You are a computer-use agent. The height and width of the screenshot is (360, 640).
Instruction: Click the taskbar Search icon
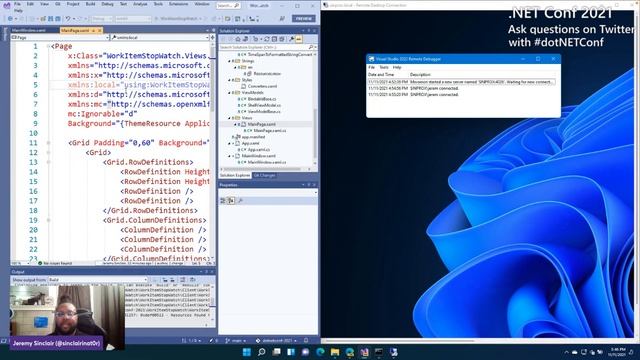262,352
